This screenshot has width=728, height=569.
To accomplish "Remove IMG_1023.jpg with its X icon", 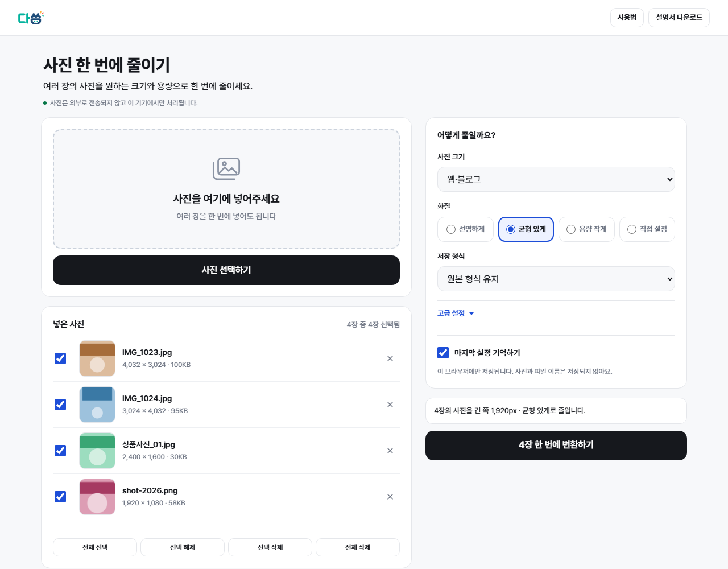I will pyautogui.click(x=390, y=358).
